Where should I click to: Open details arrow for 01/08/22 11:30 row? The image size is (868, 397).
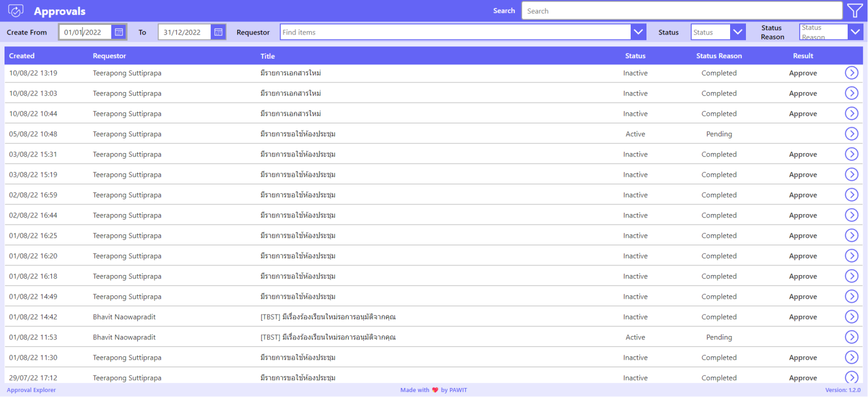pos(852,357)
